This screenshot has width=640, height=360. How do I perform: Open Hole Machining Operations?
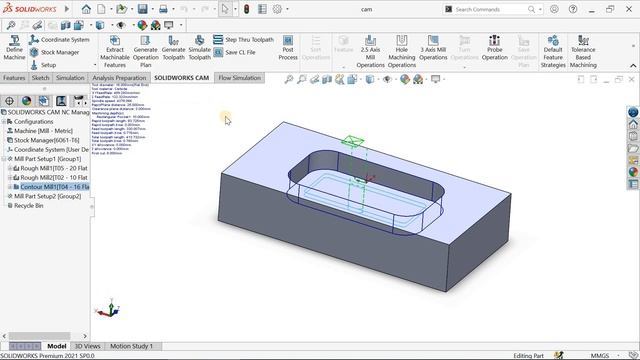point(402,52)
